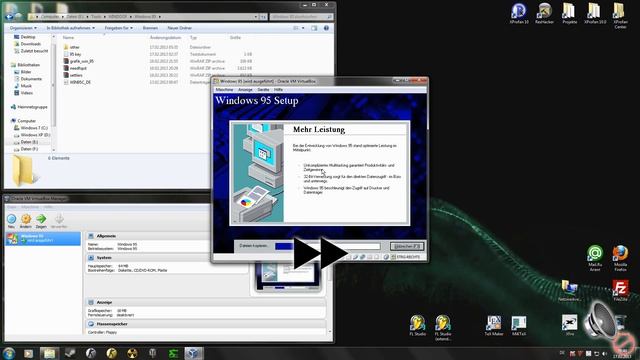
Task: Click the Name column header in Explorer
Action: point(68,38)
